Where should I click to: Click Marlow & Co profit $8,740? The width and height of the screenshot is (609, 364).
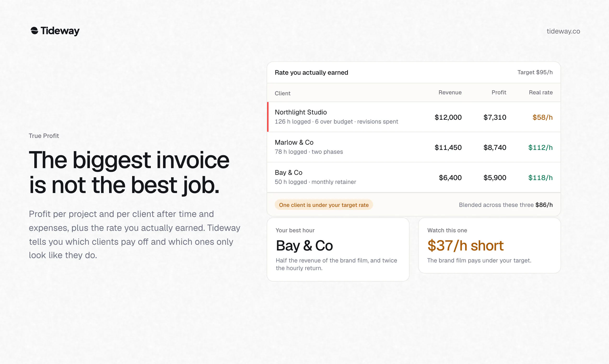click(495, 148)
